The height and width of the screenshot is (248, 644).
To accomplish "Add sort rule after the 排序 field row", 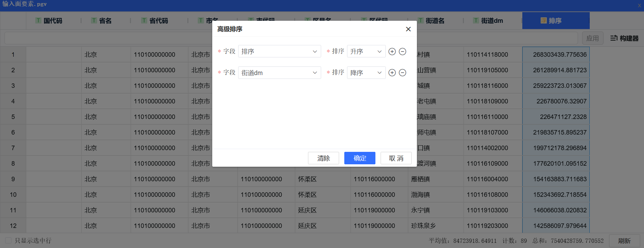I will pyautogui.click(x=392, y=52).
